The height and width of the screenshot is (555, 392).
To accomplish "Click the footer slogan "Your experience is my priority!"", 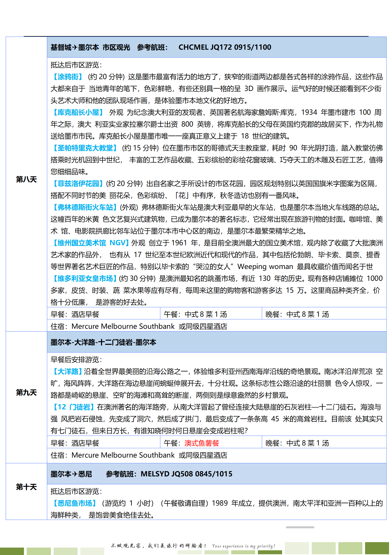I will pyautogui.click(x=243, y=546).
